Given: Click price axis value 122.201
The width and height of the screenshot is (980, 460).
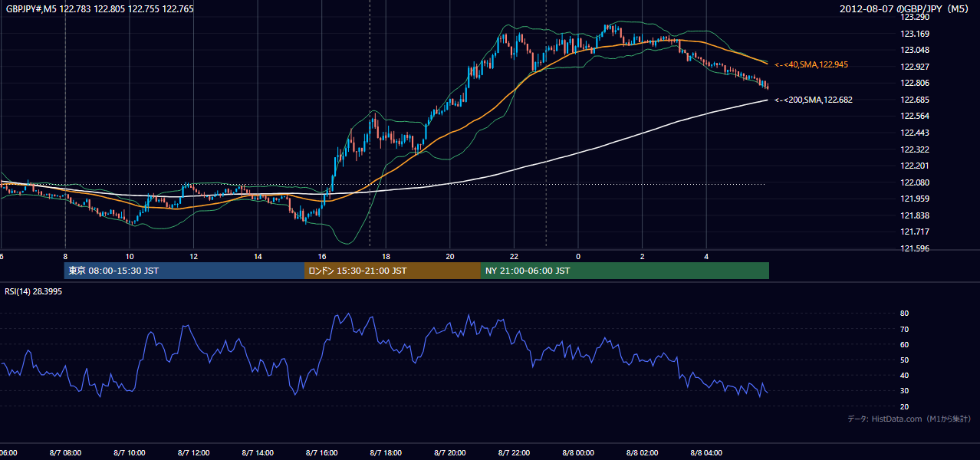Looking at the screenshot, I should pyautogui.click(x=915, y=166).
